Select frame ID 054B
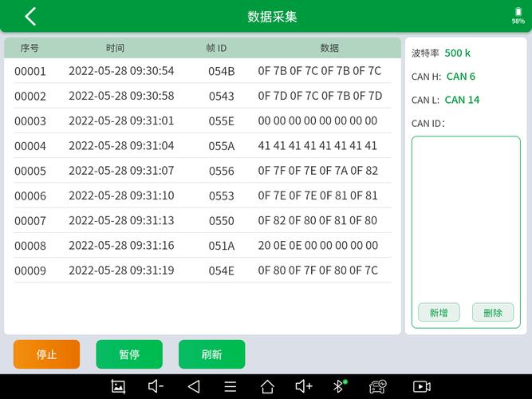This screenshot has width=532, height=399. coord(222,71)
